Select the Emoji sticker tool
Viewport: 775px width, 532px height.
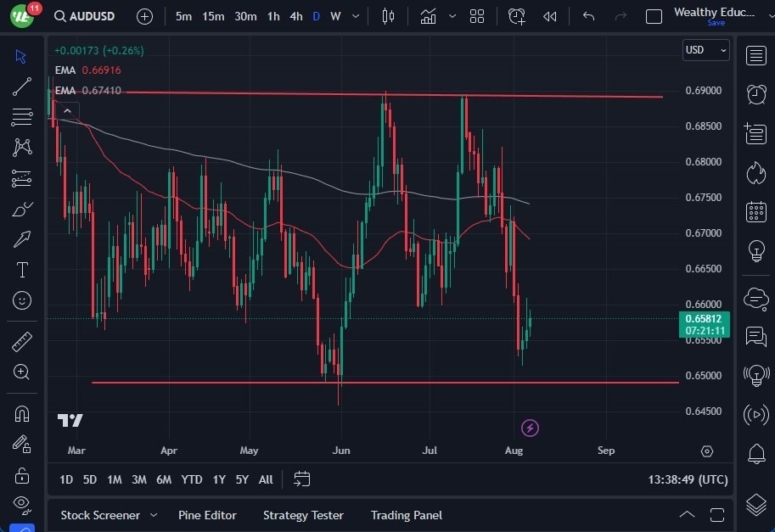(21, 300)
